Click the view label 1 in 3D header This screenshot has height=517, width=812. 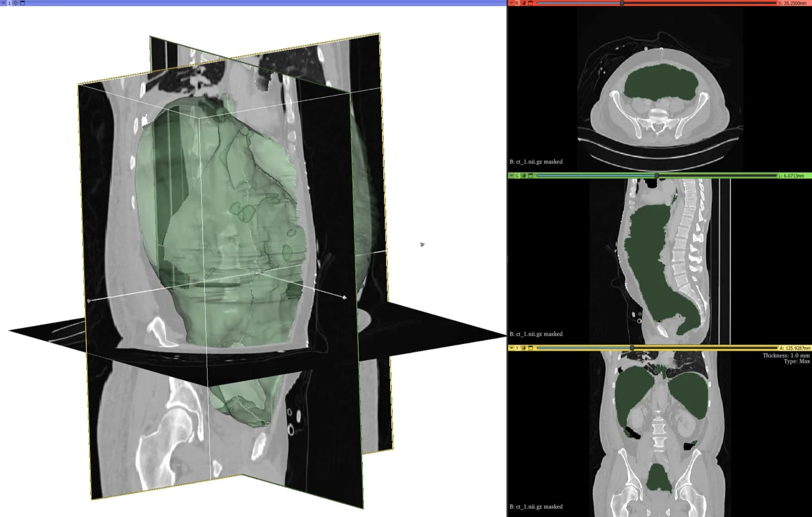[x=9, y=3]
